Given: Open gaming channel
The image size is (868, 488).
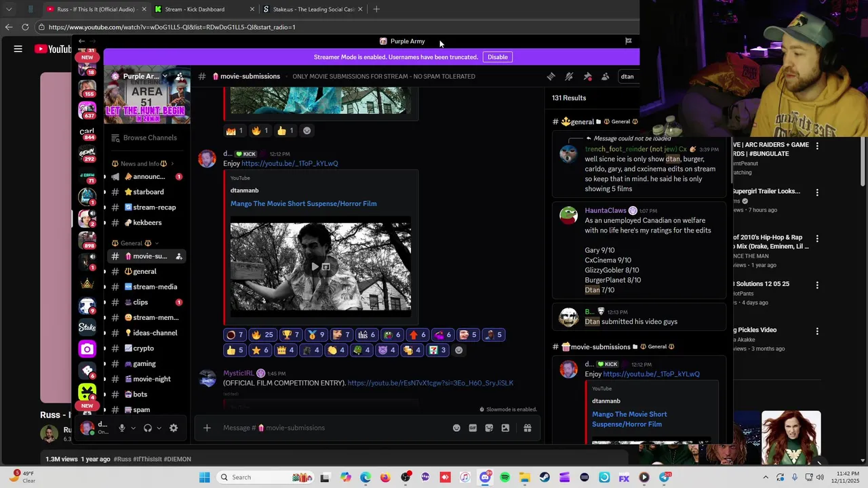Looking at the screenshot, I should (x=147, y=364).
